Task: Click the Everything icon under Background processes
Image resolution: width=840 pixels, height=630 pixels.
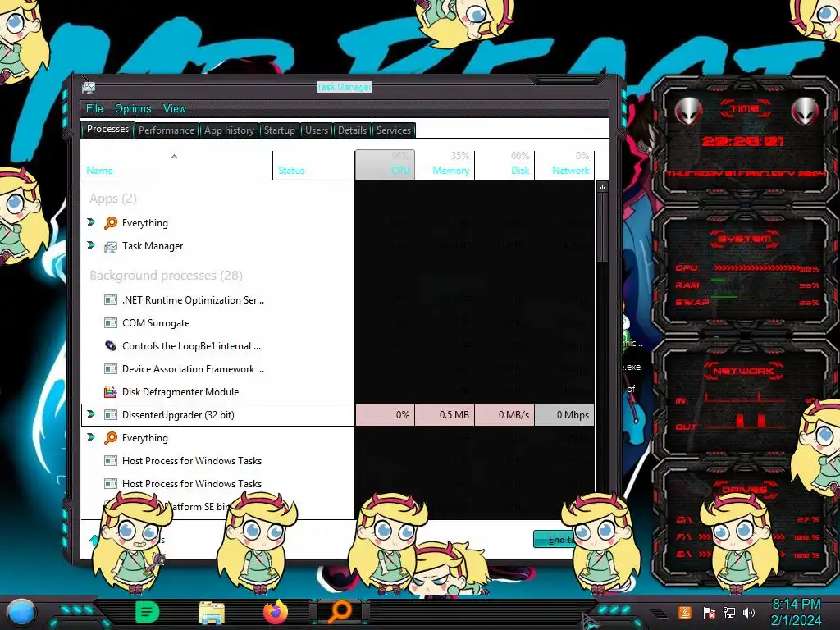Action: click(111, 438)
